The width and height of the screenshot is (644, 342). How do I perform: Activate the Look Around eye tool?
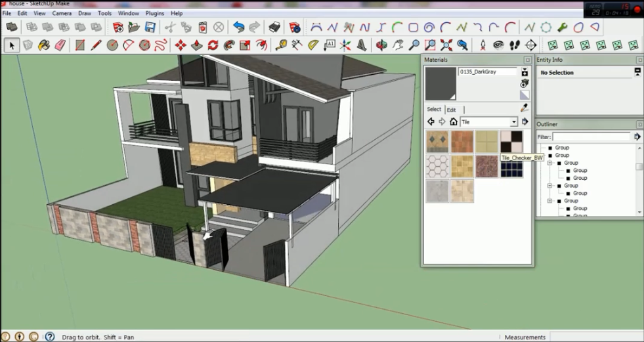pos(499,45)
